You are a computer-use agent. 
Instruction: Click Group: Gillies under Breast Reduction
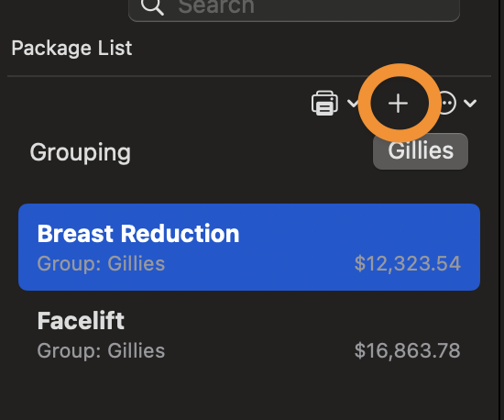[x=101, y=264]
